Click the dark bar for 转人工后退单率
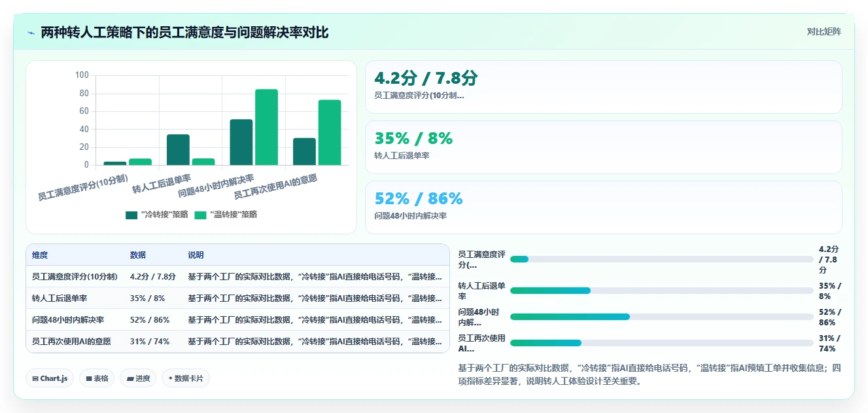The height and width of the screenshot is (413, 868). [178, 150]
